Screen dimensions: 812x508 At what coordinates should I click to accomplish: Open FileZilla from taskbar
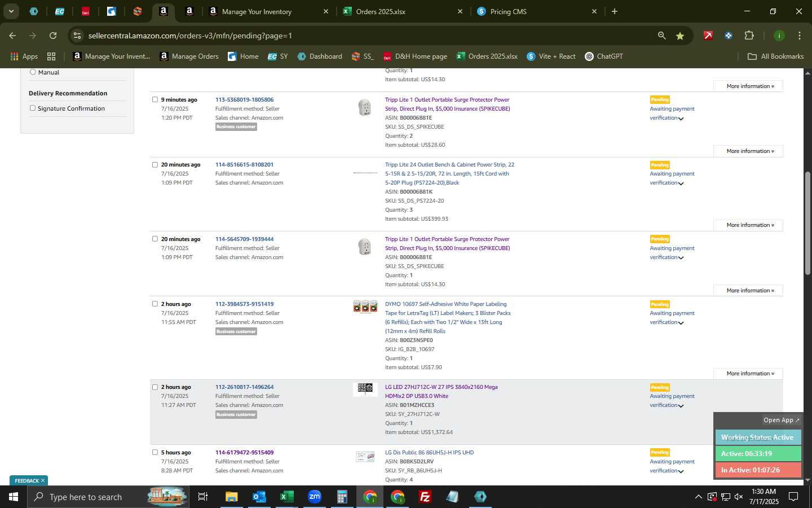click(x=425, y=497)
